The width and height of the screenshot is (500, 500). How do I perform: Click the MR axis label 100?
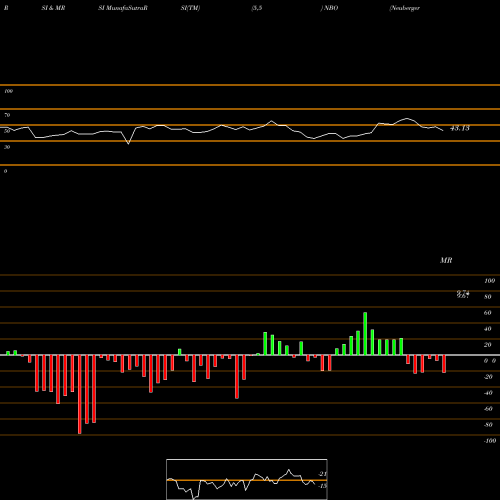tap(489, 281)
